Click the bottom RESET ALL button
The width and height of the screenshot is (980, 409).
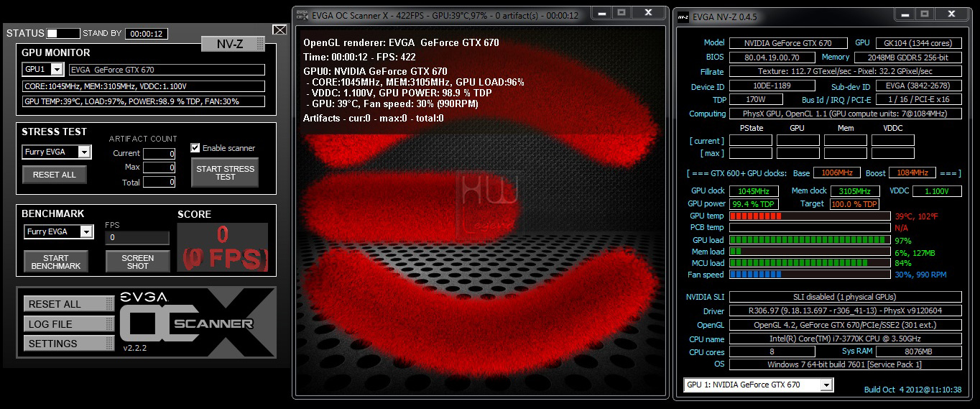(x=69, y=304)
